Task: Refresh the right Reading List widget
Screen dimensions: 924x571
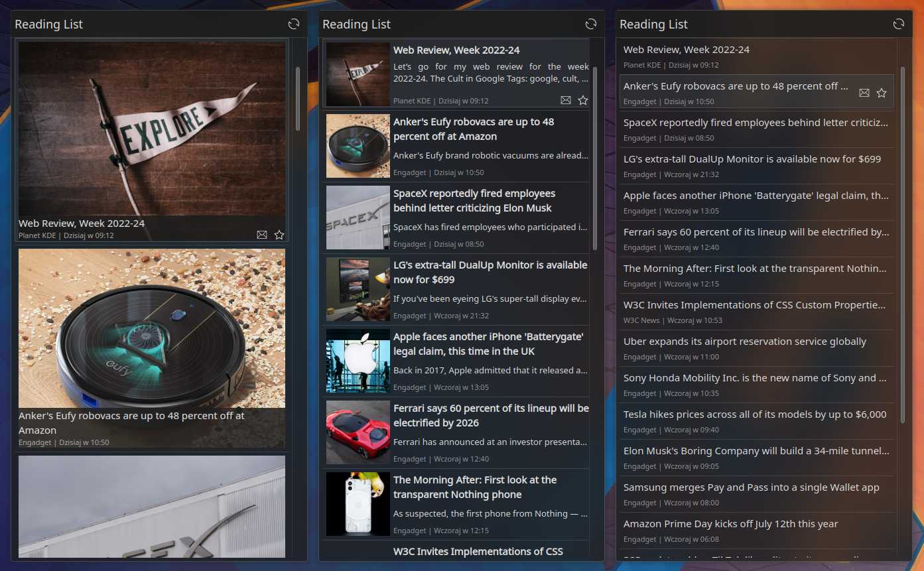Action: pyautogui.click(x=899, y=24)
